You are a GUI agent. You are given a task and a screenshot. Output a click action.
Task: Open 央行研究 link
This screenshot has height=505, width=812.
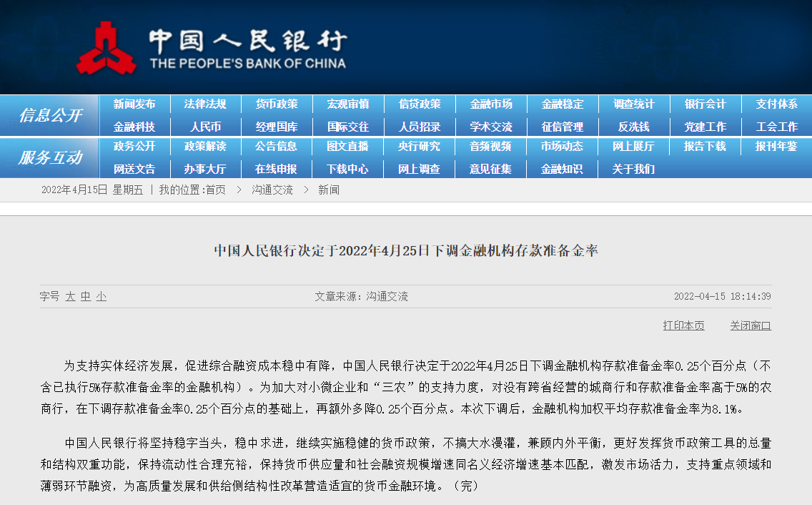420,147
